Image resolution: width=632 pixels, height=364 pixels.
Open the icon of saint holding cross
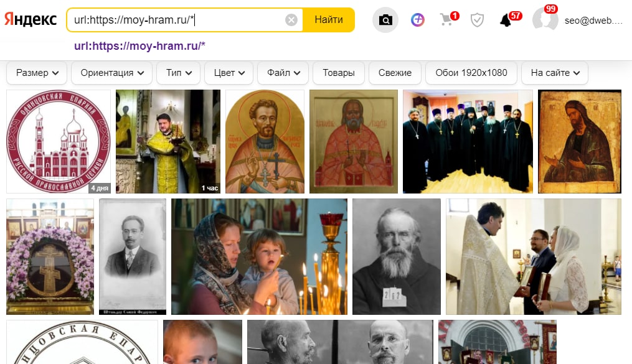pos(265,141)
